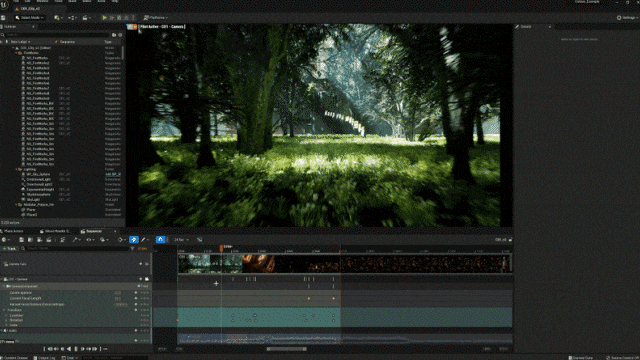Collapse the Transform track
This screenshot has width=640, height=360.
coord(4,310)
